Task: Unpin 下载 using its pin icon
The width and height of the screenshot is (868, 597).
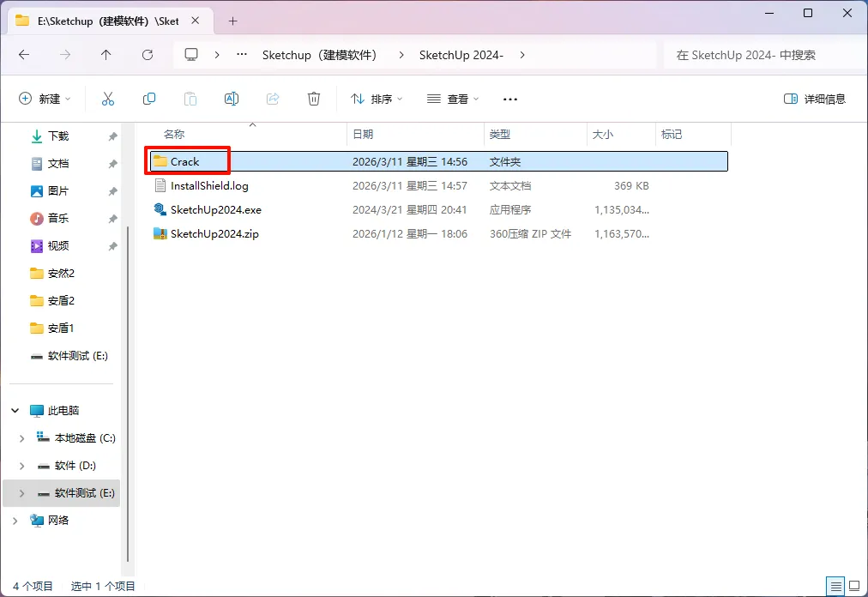Action: [x=113, y=136]
